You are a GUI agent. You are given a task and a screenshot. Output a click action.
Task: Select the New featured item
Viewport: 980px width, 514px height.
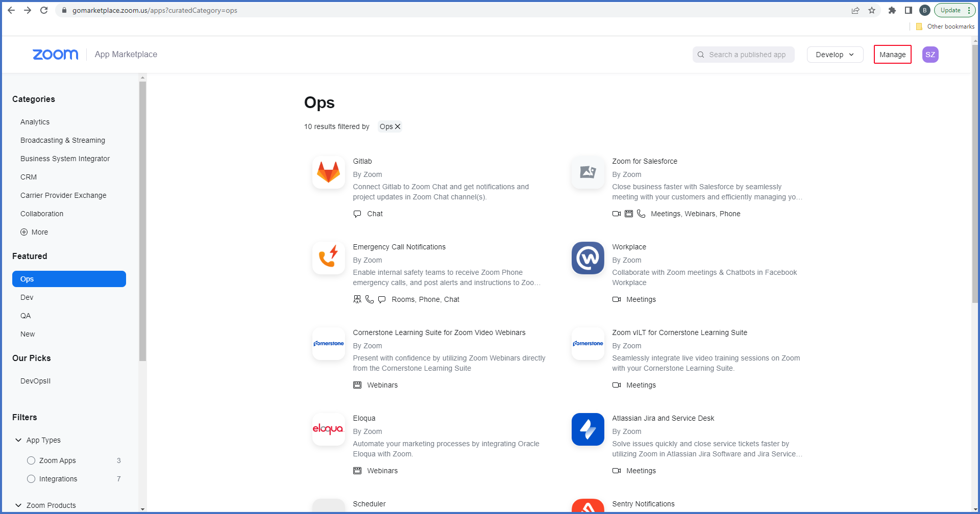(28, 334)
